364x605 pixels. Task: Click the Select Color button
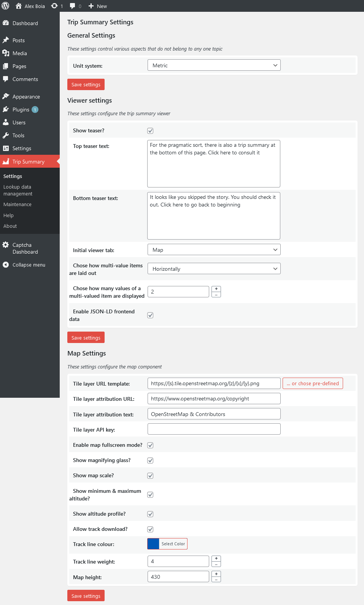[173, 544]
